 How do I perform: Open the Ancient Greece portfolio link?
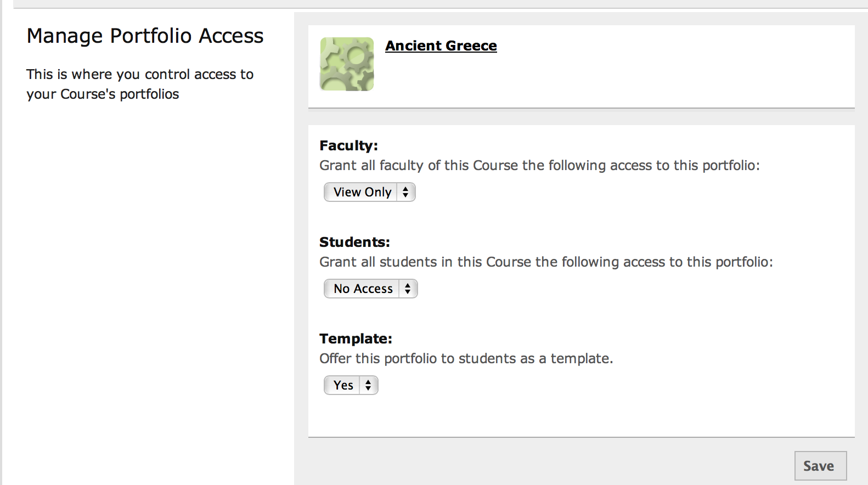point(441,46)
